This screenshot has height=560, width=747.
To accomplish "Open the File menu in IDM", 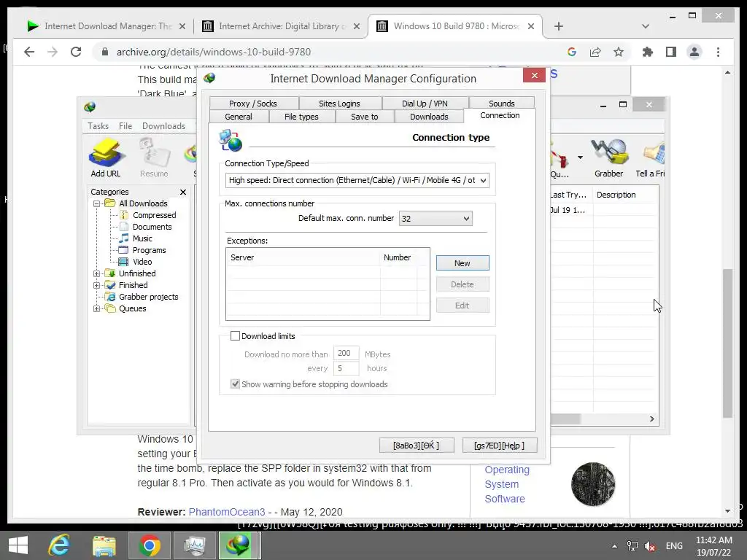I will point(125,125).
